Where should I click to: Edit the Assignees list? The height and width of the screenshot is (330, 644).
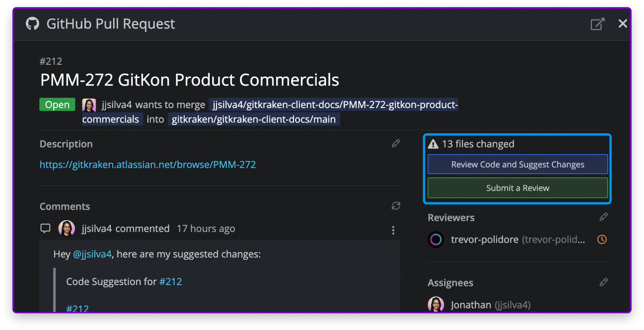pos(604,283)
